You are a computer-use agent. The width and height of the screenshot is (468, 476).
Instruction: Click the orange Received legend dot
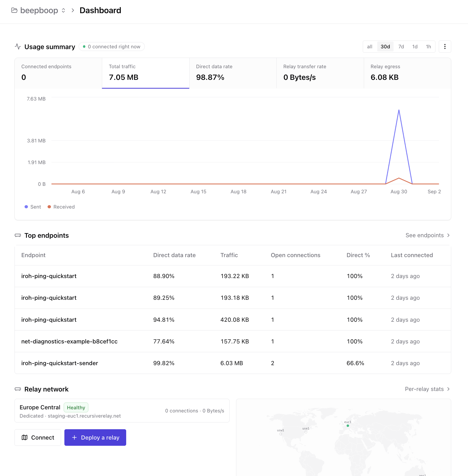click(x=49, y=207)
